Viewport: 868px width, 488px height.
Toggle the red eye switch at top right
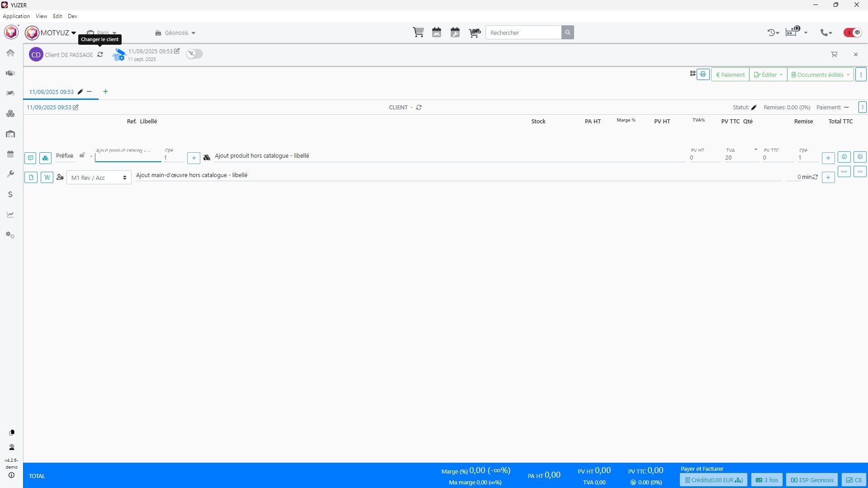coord(853,33)
